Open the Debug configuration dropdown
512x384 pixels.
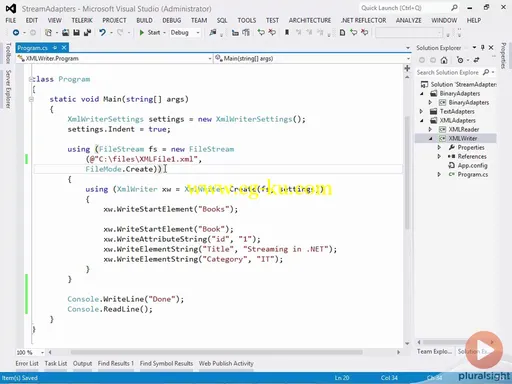(185, 32)
